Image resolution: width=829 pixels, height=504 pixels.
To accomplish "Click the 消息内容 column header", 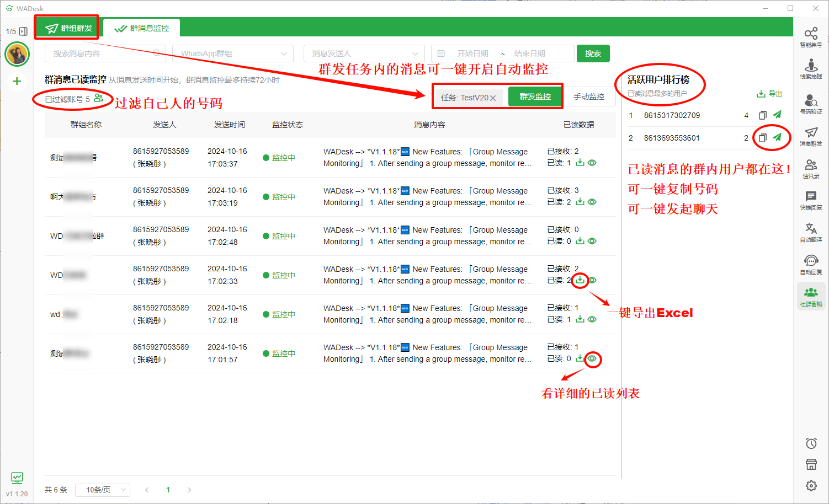I will point(430,125).
